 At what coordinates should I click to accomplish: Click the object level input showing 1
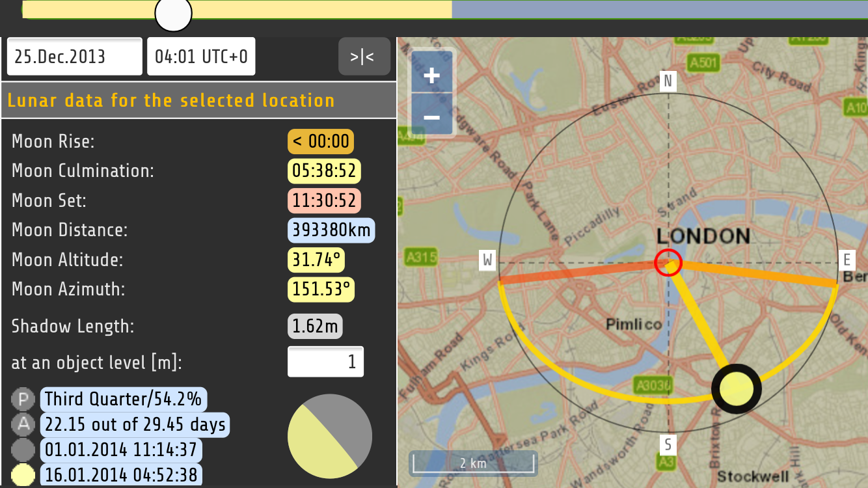pos(325,361)
